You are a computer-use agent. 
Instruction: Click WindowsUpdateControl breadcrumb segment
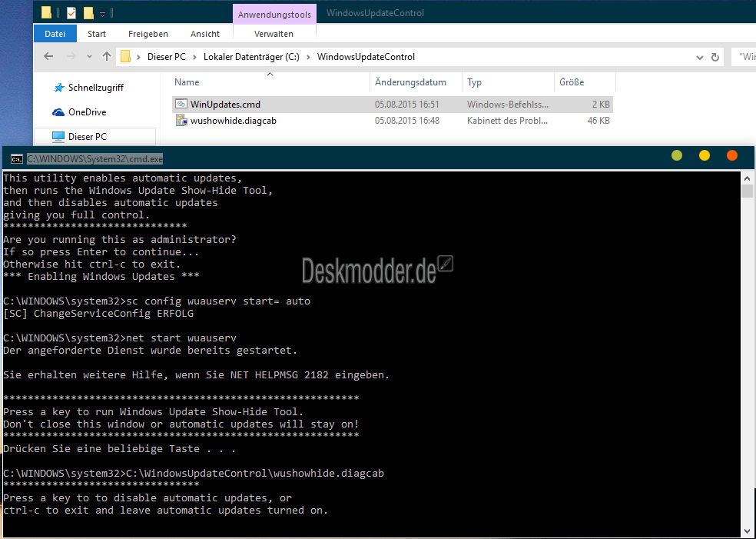[366, 57]
